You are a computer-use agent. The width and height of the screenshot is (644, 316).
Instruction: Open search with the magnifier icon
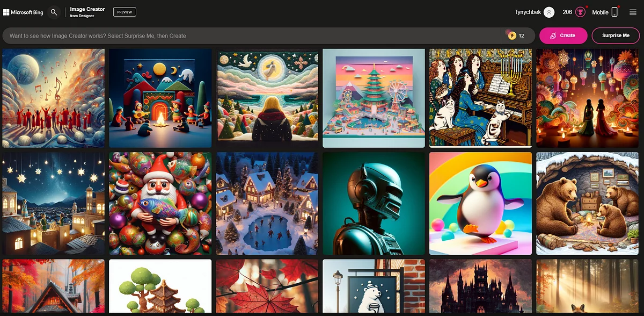pos(54,12)
